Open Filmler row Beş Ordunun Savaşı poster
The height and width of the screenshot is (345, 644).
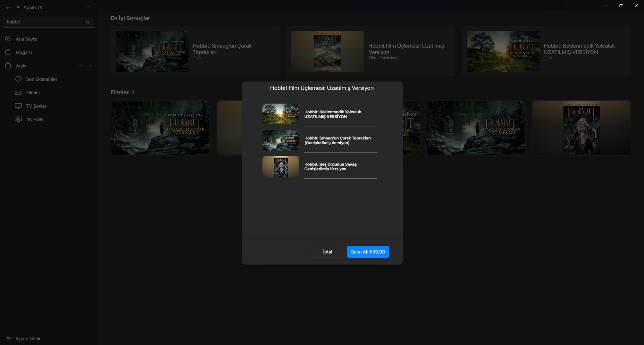pos(582,128)
